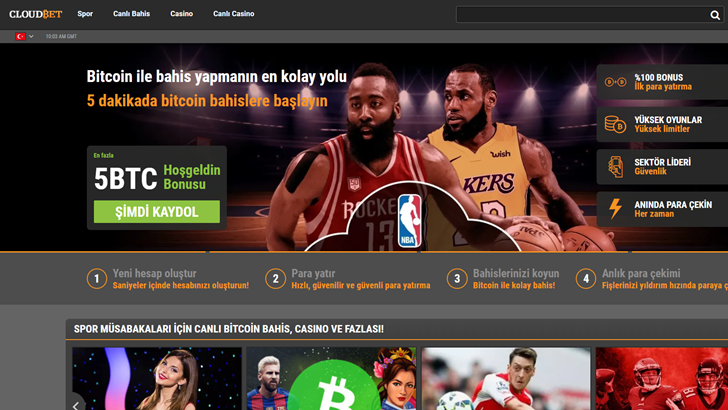Click the NBA logo in banner

pos(410,221)
